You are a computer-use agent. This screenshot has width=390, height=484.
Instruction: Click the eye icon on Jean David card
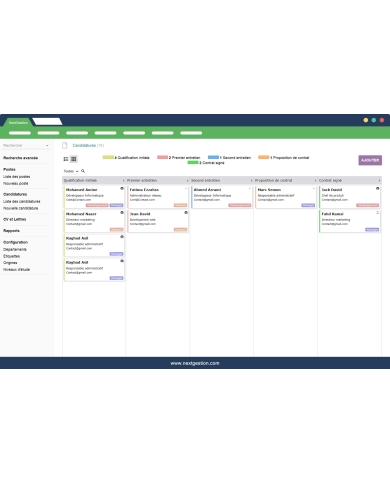pos(186,213)
